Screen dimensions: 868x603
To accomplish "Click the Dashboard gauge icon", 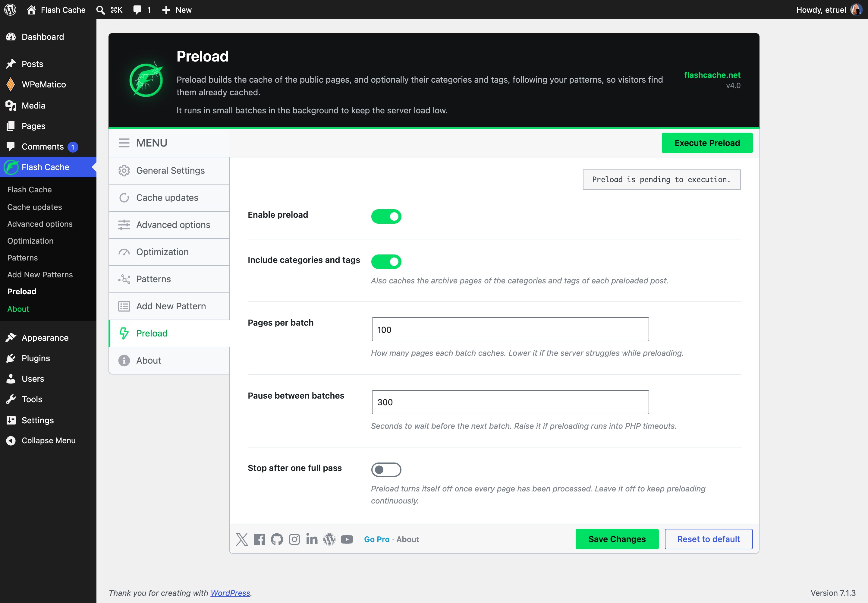I will click(11, 37).
